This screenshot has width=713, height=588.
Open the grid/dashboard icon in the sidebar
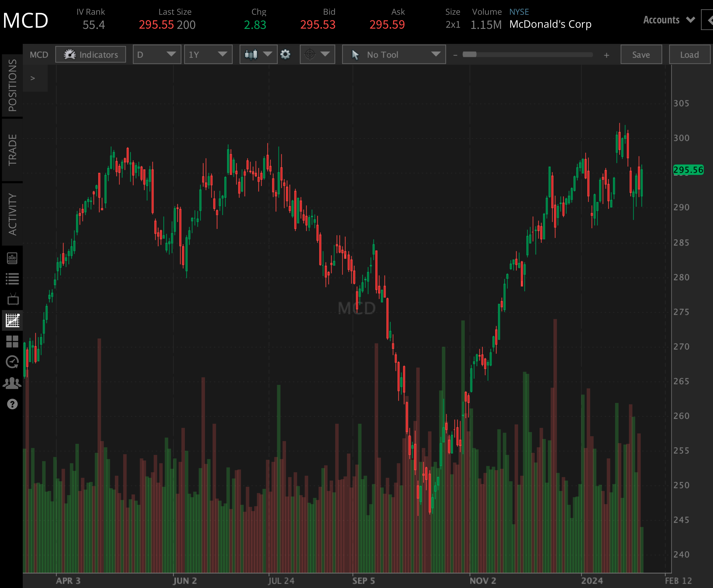[x=12, y=341]
